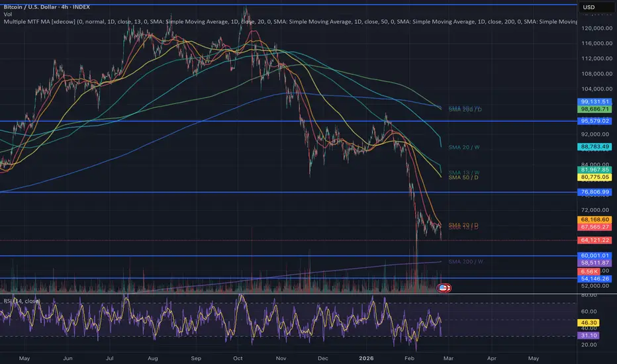Click the 104,000.00 price axis label

596,89
